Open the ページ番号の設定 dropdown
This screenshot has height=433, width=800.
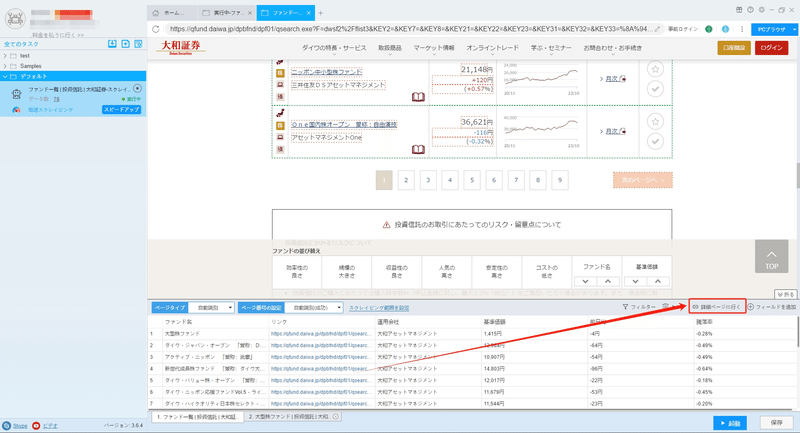pos(314,308)
